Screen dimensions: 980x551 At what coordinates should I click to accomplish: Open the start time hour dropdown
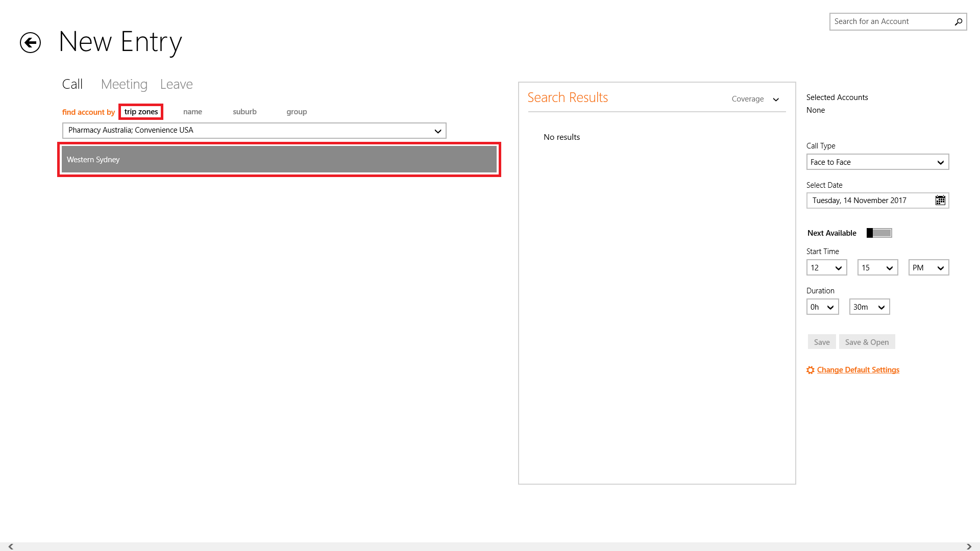click(x=826, y=268)
